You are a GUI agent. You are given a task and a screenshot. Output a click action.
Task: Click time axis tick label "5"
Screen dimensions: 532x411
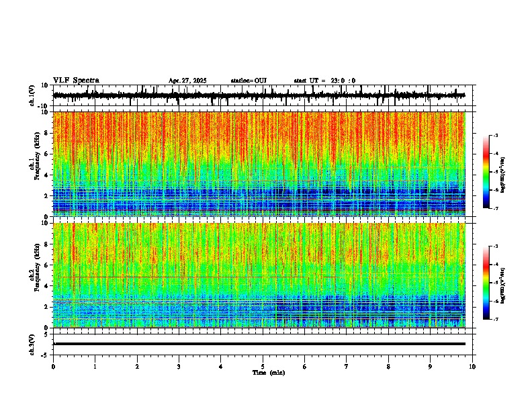[x=263, y=367]
